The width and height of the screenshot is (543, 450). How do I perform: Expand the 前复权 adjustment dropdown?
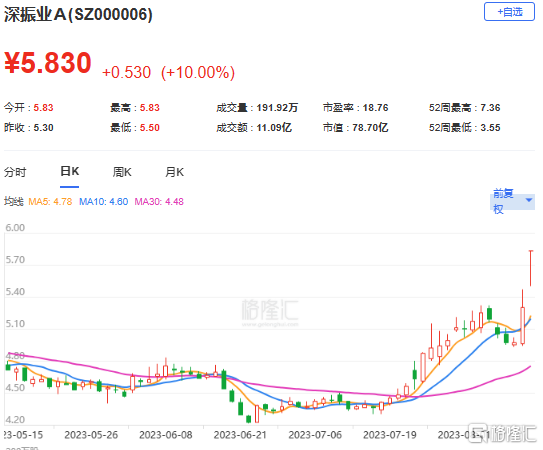tap(513, 201)
